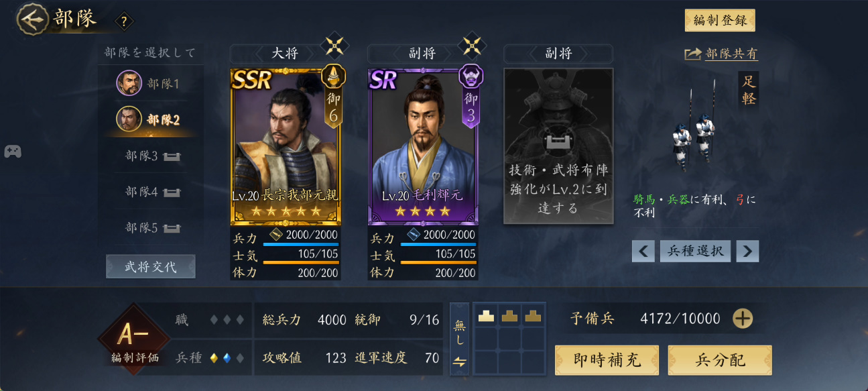Image resolution: width=868 pixels, height=391 pixels.
Task: Tap the crossed swords icon above 大将
Action: (x=334, y=45)
